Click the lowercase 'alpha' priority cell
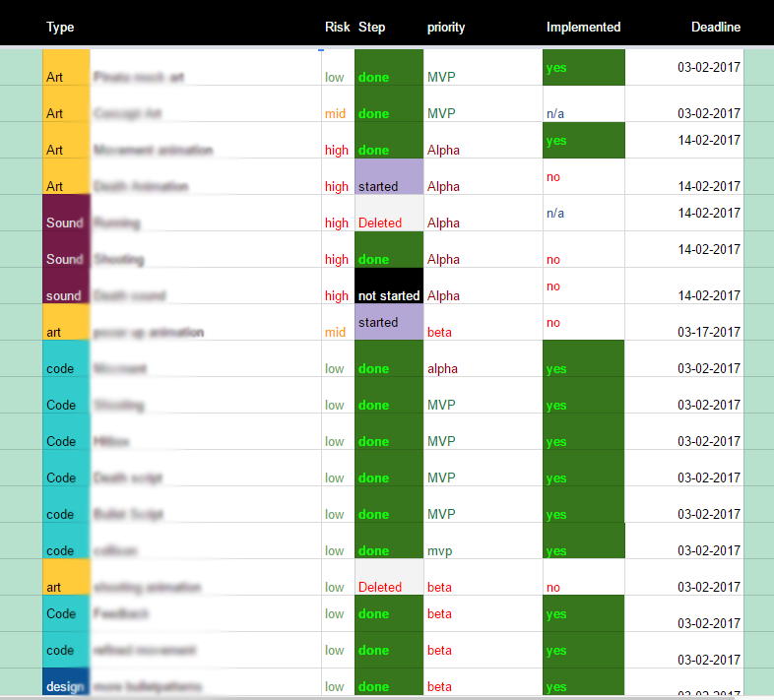This screenshot has width=774, height=700. click(442, 368)
